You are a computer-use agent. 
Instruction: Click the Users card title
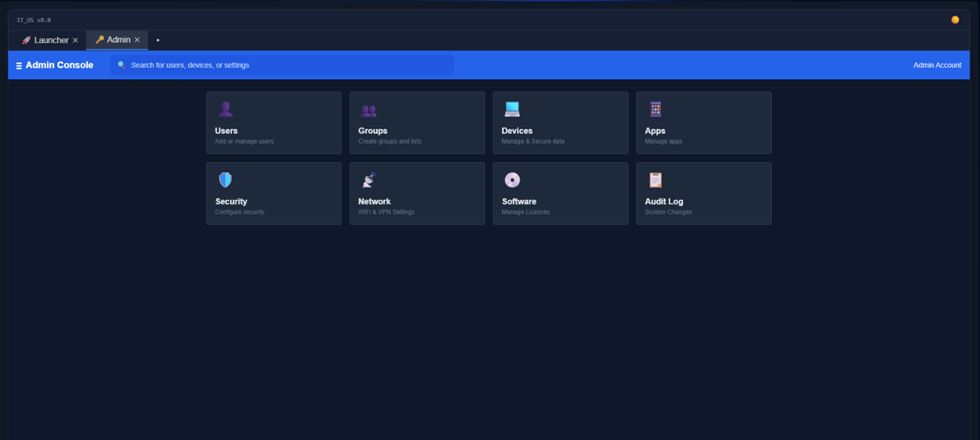(226, 131)
